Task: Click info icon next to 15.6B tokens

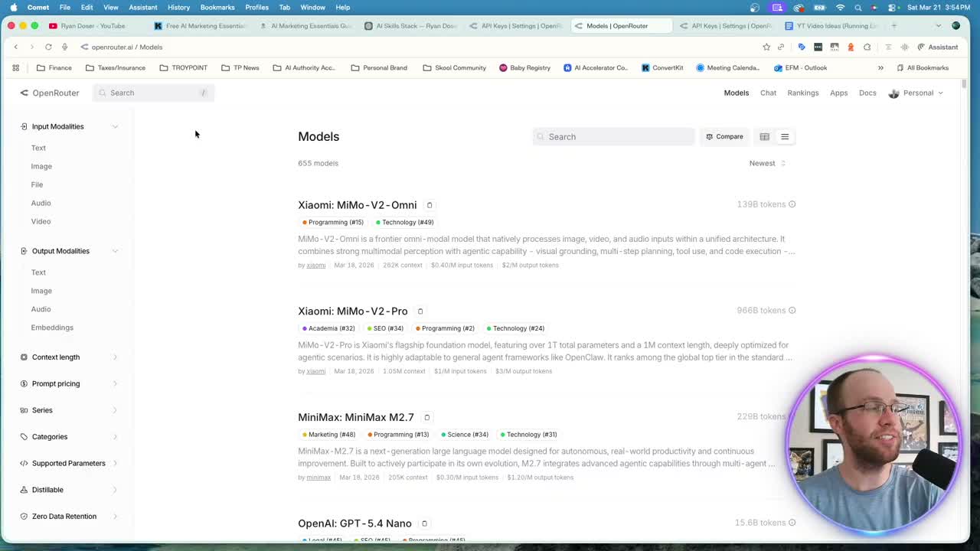Action: click(792, 523)
